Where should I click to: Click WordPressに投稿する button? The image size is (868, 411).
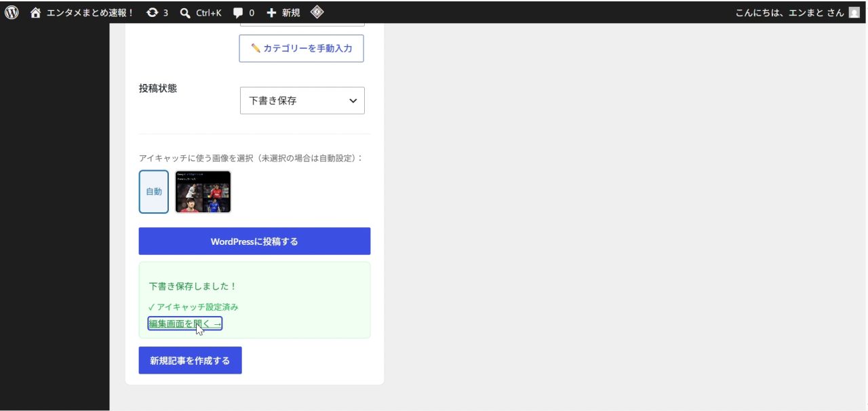click(x=254, y=241)
